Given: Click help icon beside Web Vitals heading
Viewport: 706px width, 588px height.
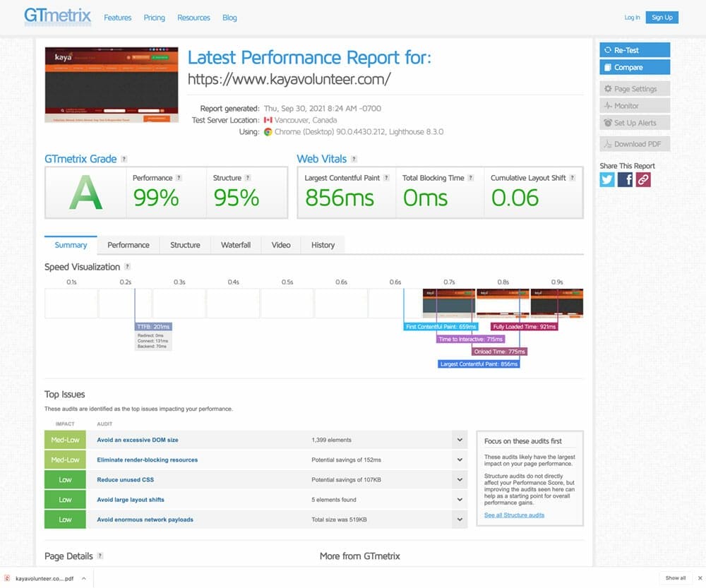Looking at the screenshot, I should click(x=354, y=160).
